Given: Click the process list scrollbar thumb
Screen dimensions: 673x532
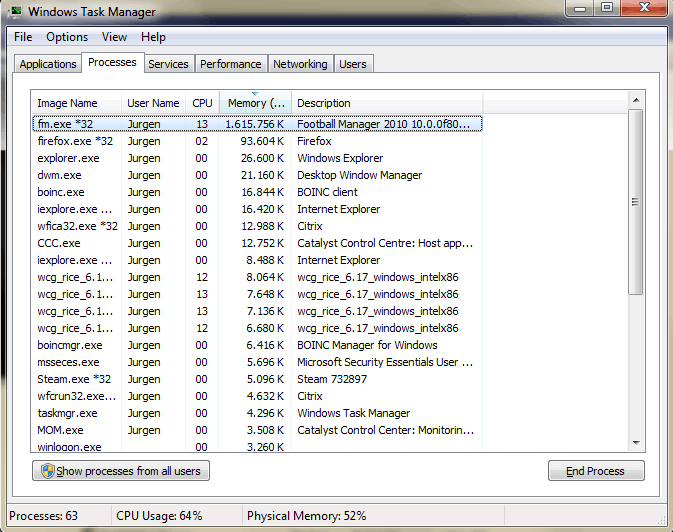Looking at the screenshot, I should coord(636,202).
